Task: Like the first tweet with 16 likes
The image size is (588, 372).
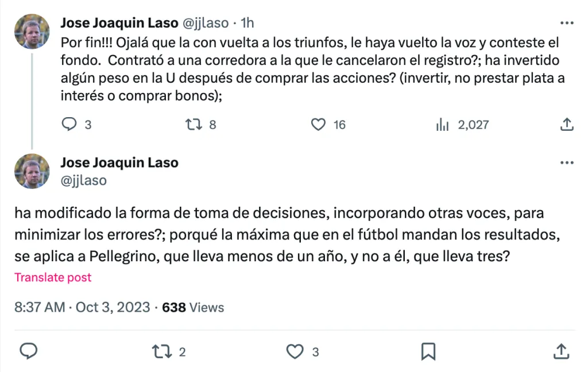Action: (x=318, y=124)
